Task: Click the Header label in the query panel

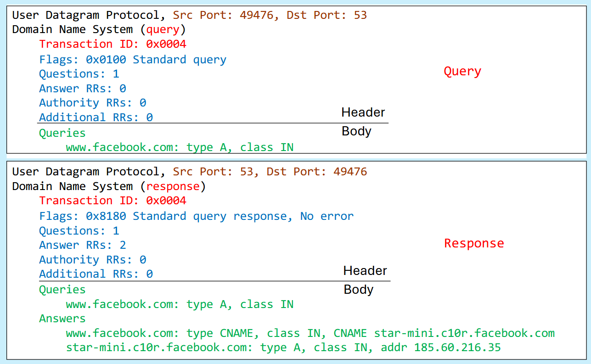Action: [363, 112]
